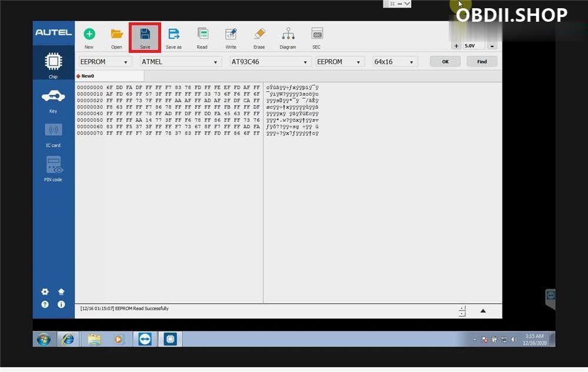The image size is (588, 372).
Task: Click the 5.0V voltage field
Action: 473,46
